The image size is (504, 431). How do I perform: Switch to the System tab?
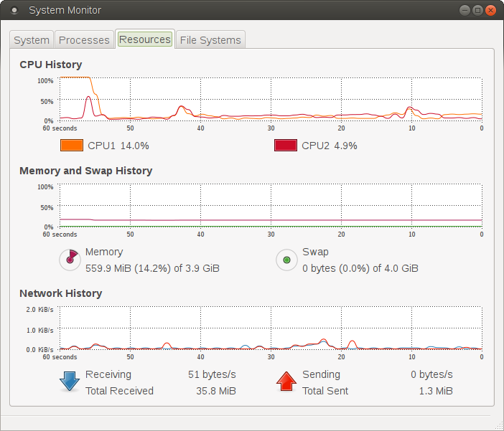coord(32,40)
